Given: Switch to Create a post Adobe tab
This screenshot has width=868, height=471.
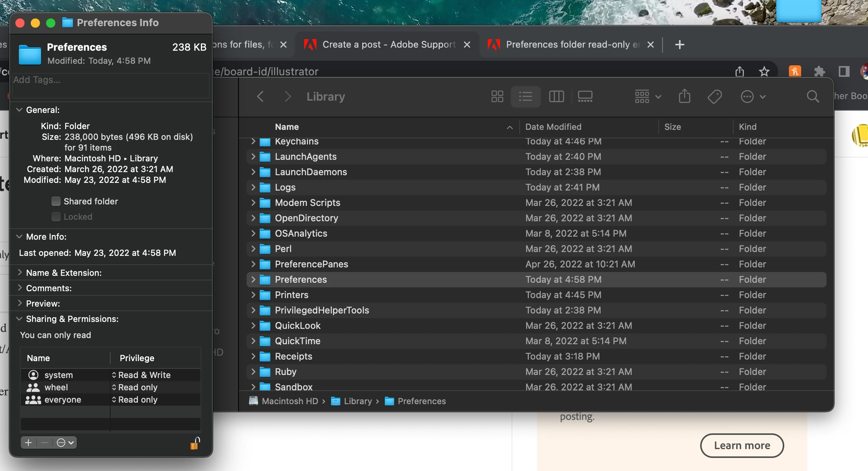Looking at the screenshot, I should click(x=388, y=45).
